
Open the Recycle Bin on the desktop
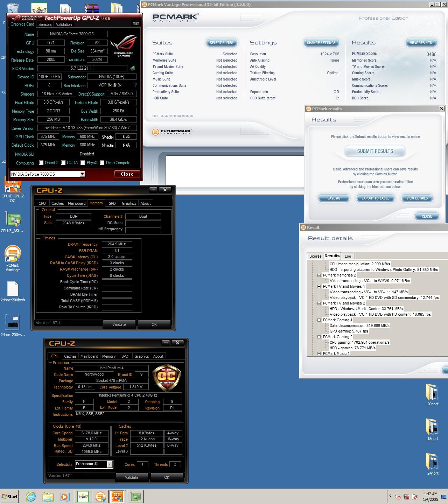click(13, 8)
